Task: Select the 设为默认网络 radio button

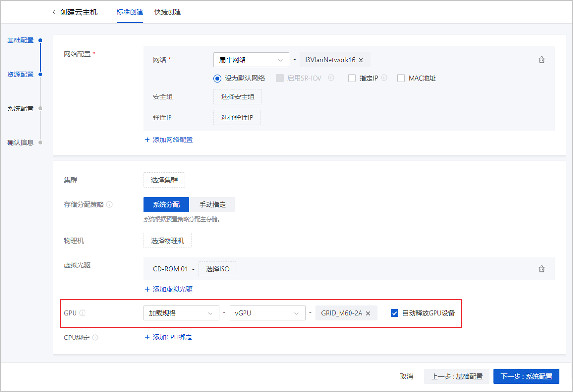Action: tap(217, 78)
